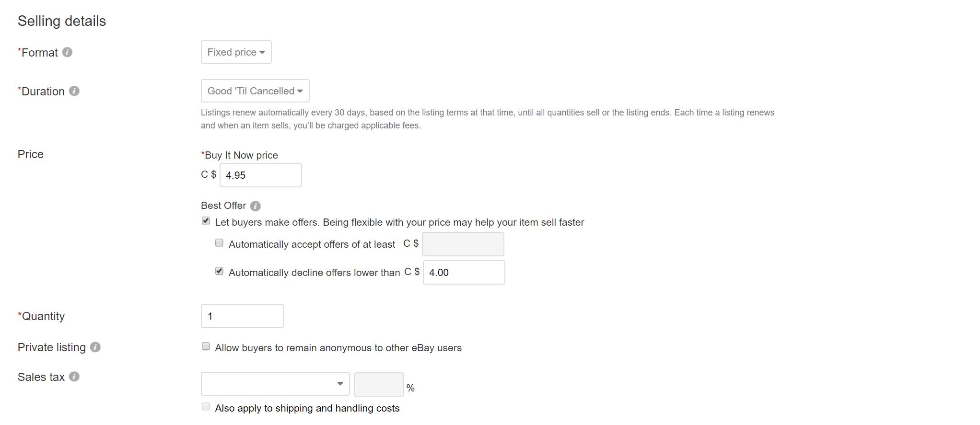Check Allow buyers to remain anonymous

point(206,346)
